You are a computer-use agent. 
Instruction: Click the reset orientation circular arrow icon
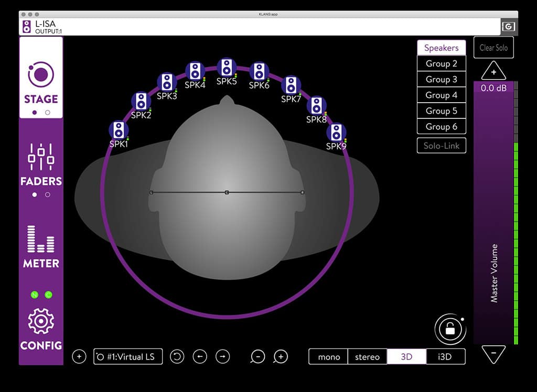pyautogui.click(x=177, y=357)
